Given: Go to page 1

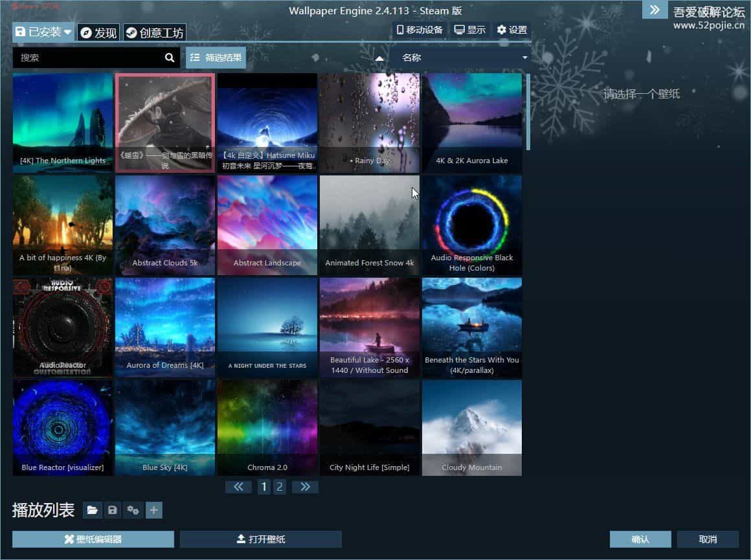Looking at the screenshot, I should pyautogui.click(x=263, y=487).
